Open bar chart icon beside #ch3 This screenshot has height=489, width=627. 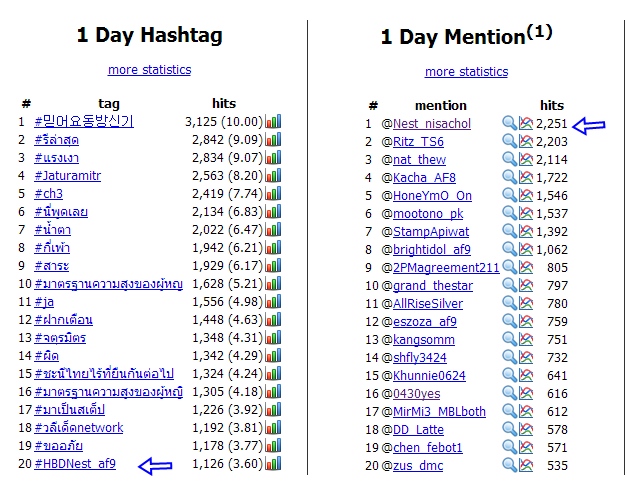pos(274,193)
